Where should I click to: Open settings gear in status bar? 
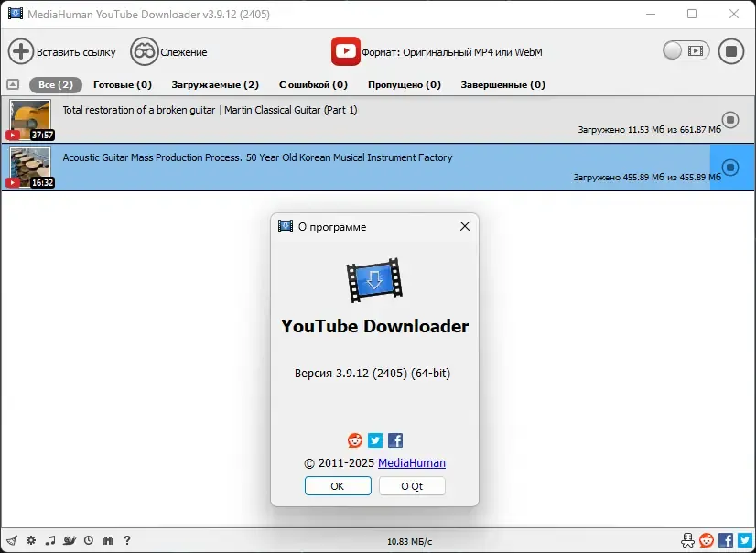click(x=31, y=540)
